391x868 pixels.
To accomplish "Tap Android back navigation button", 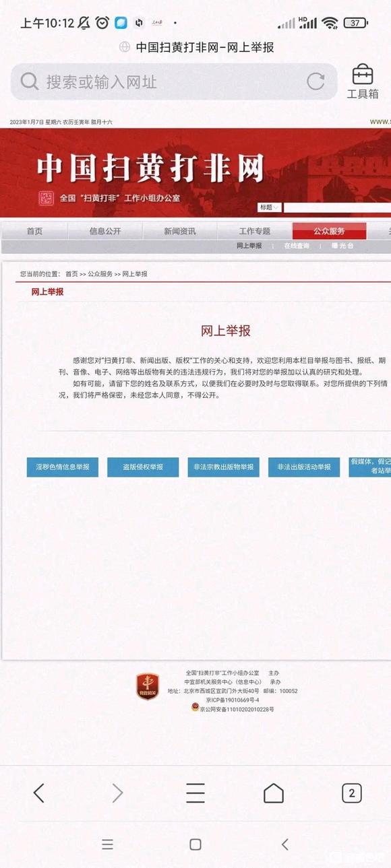I will point(284,844).
